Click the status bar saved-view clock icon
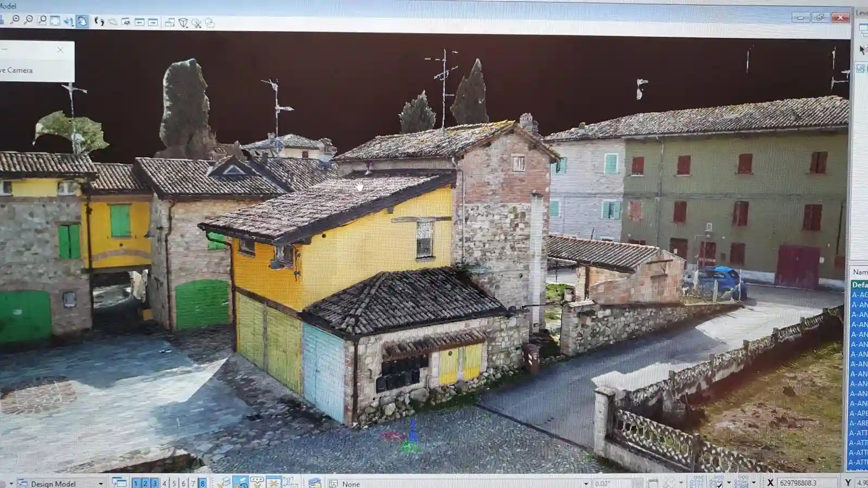 point(240,482)
